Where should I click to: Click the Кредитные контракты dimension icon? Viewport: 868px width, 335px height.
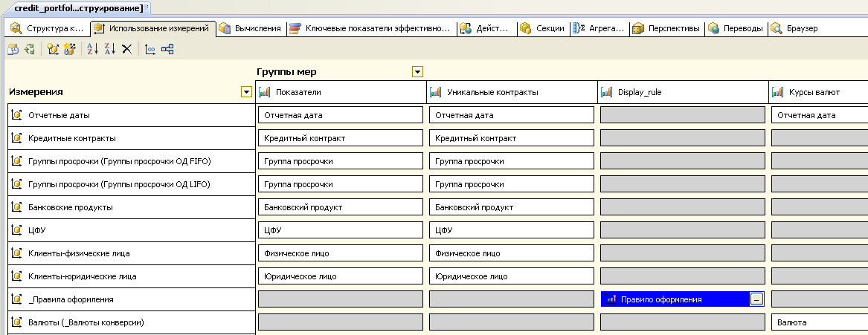pos(16,138)
